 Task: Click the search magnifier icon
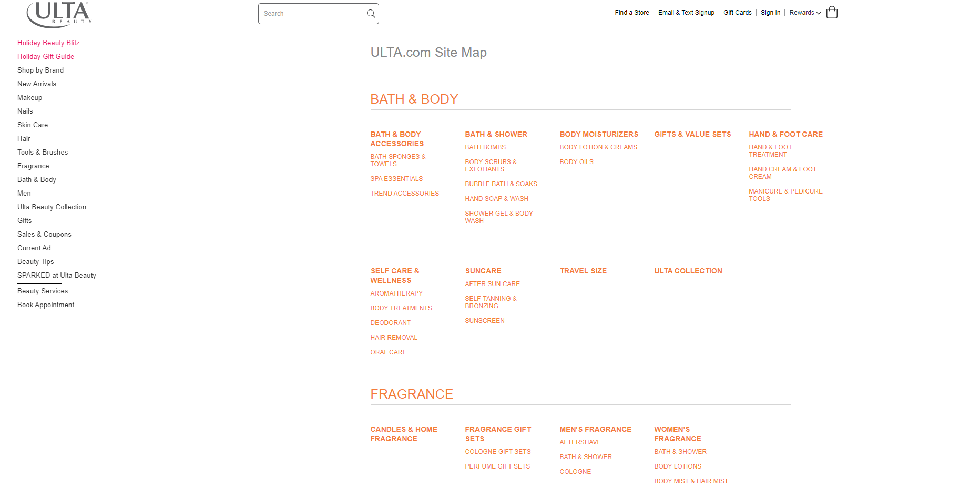(371, 14)
